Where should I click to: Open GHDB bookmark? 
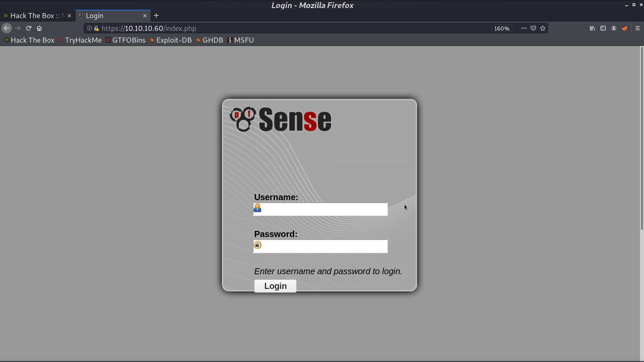tap(210, 40)
